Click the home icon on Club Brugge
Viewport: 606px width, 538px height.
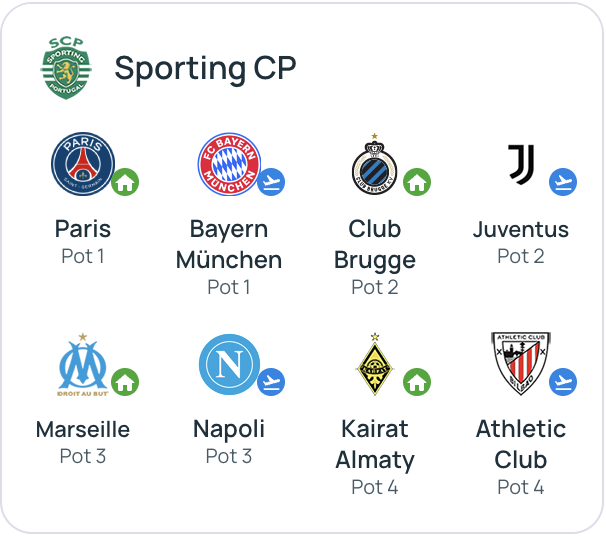417,182
